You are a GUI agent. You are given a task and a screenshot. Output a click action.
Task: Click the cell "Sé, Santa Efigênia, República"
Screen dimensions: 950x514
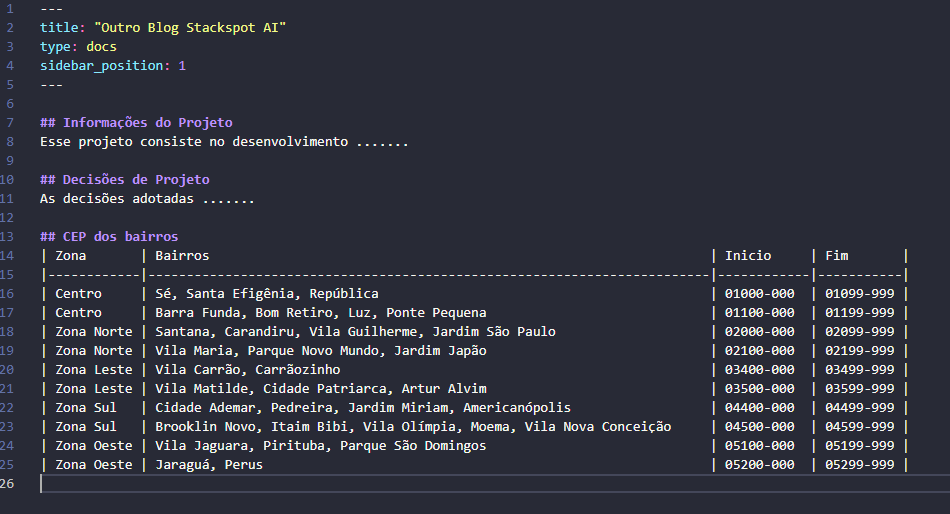267,294
